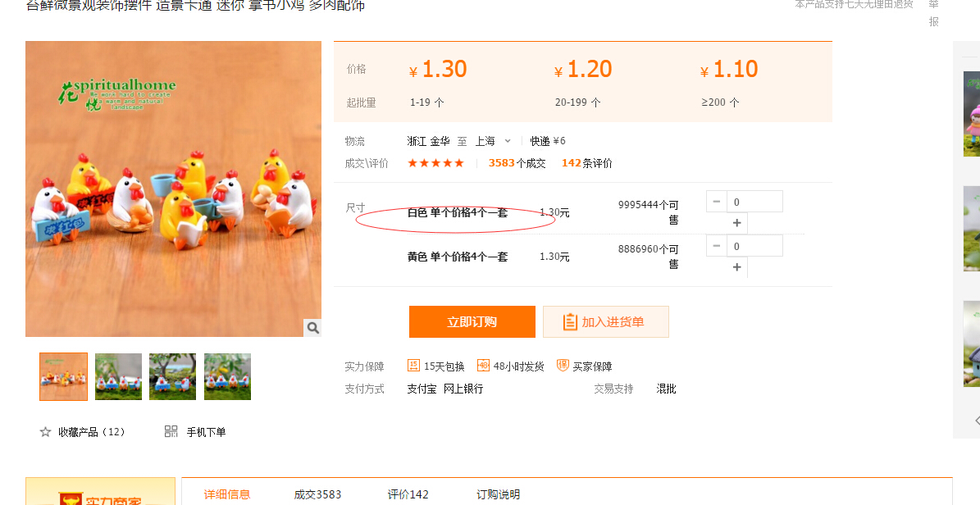
Task: Click the yellow 黄色 quantity input field
Action: tap(754, 246)
